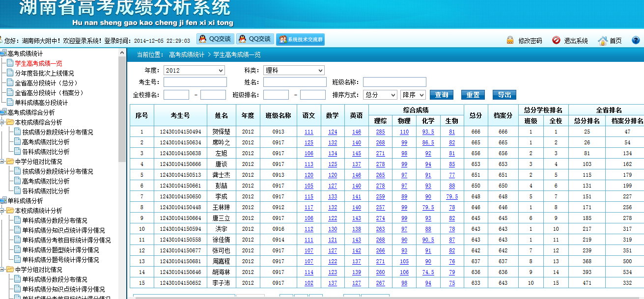This screenshot has height=299, width=644.
Task: Click the 总分排名 column header
Action: (587, 120)
